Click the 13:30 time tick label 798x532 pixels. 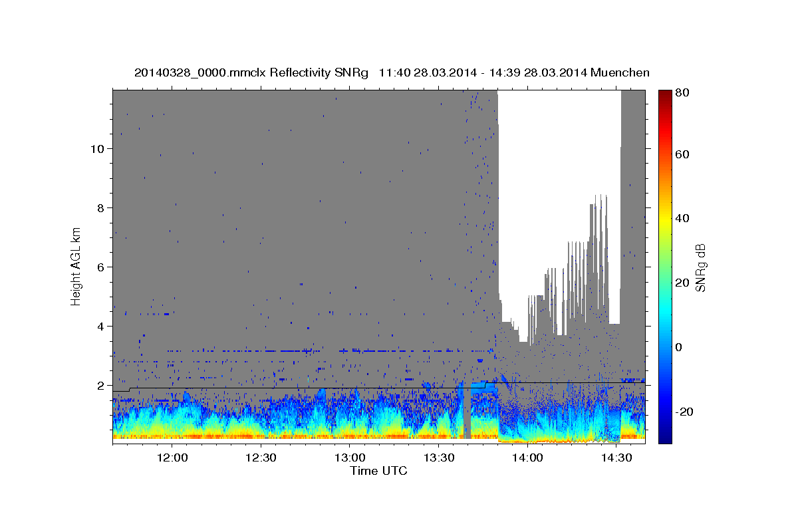[x=438, y=458]
